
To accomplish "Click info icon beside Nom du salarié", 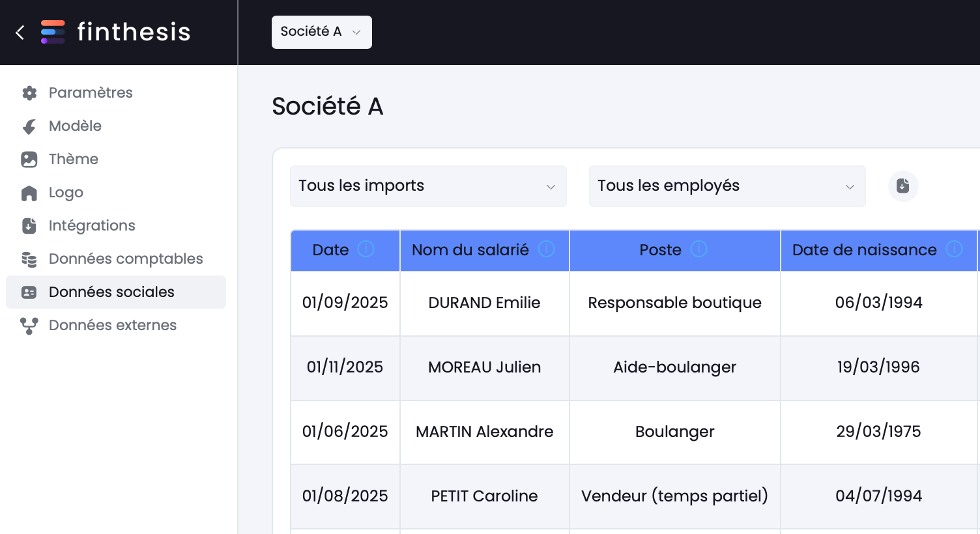I will [x=546, y=249].
